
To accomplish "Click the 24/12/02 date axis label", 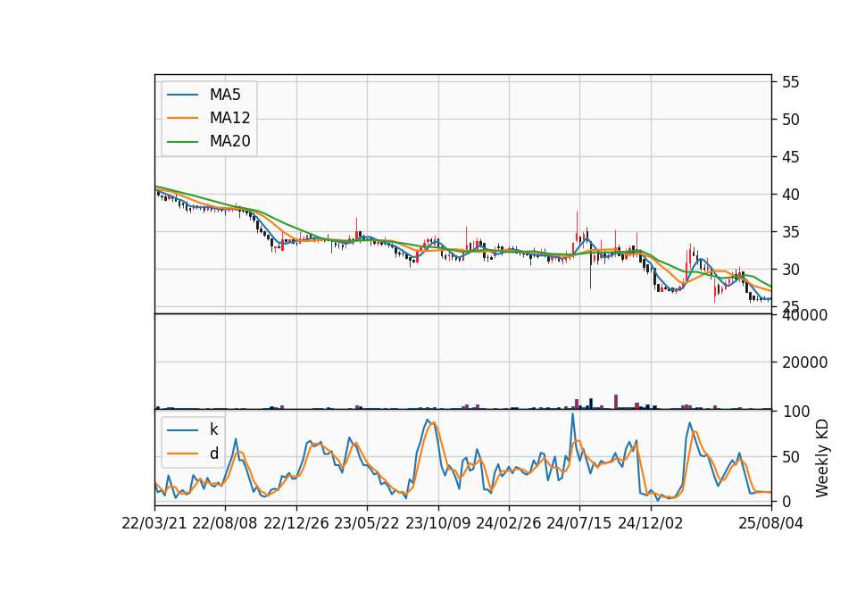I will pyautogui.click(x=651, y=523).
